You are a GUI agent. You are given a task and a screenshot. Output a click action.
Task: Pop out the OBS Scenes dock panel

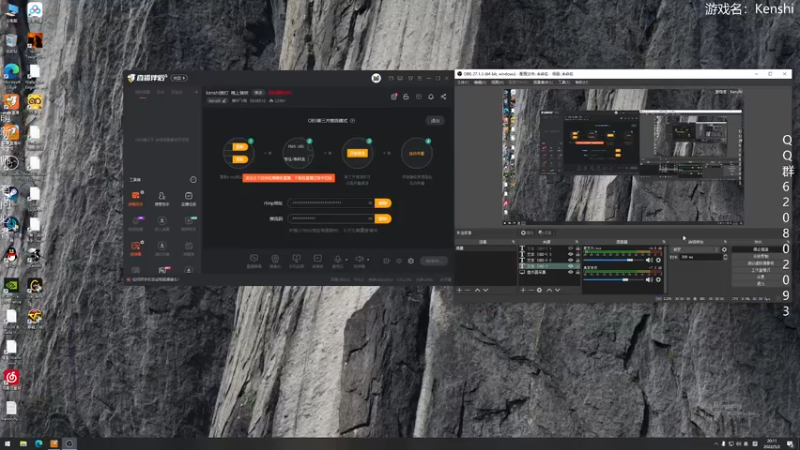click(x=513, y=242)
